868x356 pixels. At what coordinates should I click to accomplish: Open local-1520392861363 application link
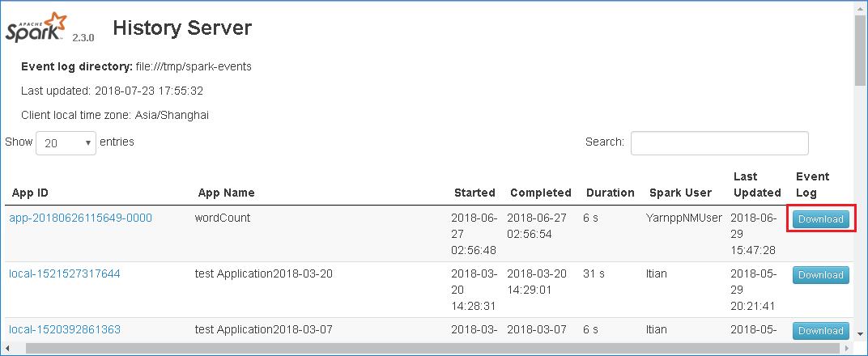click(65, 328)
